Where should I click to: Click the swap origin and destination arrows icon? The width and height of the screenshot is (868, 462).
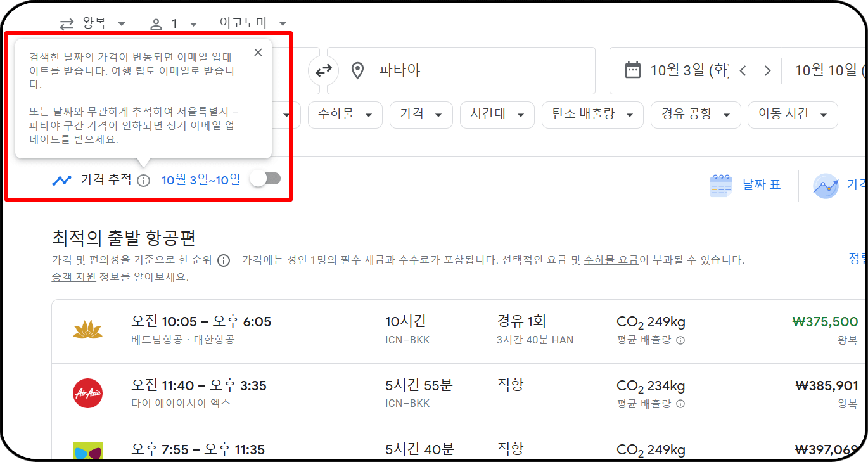point(324,70)
